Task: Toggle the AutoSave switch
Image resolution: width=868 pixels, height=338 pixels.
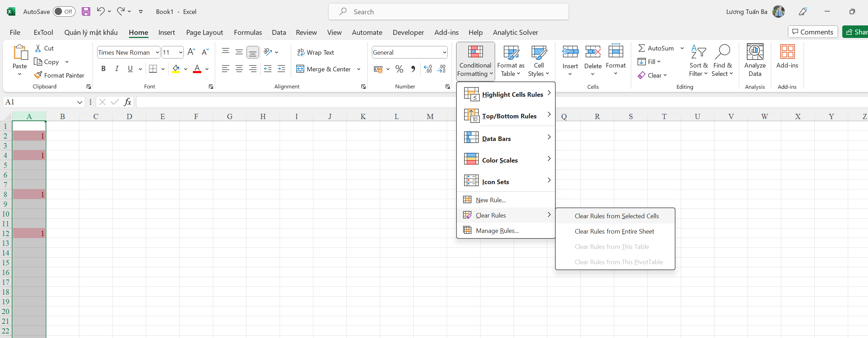Action: pos(64,11)
